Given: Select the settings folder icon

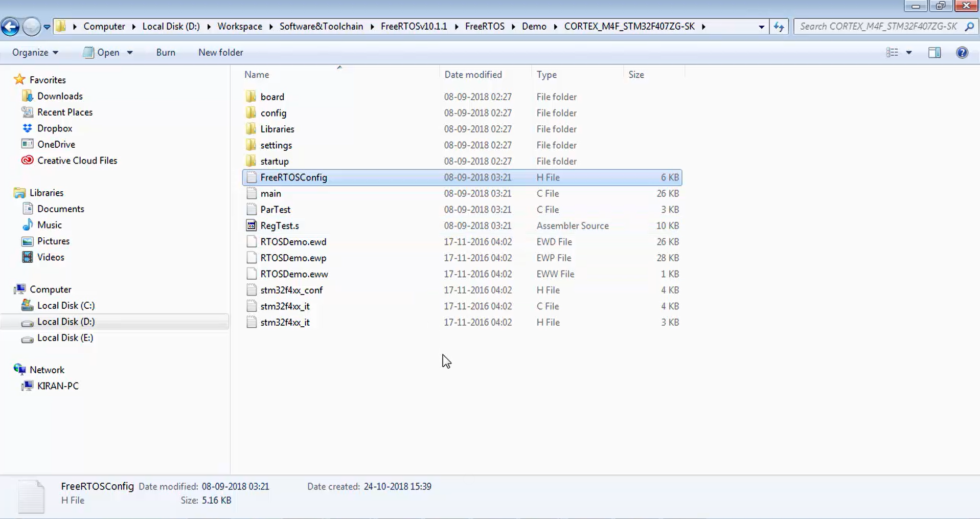Looking at the screenshot, I should [x=250, y=145].
